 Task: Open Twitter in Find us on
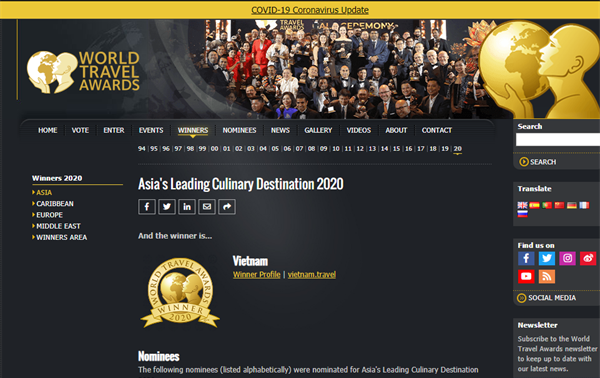pos(547,259)
